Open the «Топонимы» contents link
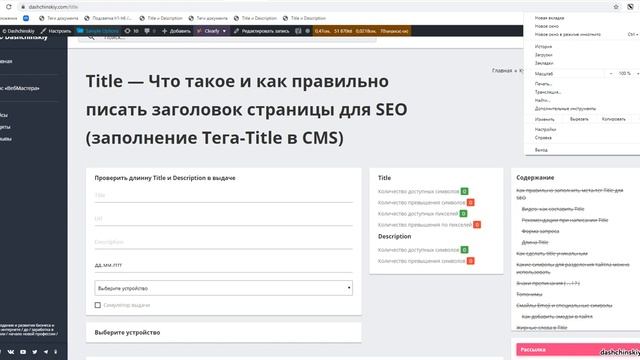This screenshot has height=360, width=640. pyautogui.click(x=529, y=294)
